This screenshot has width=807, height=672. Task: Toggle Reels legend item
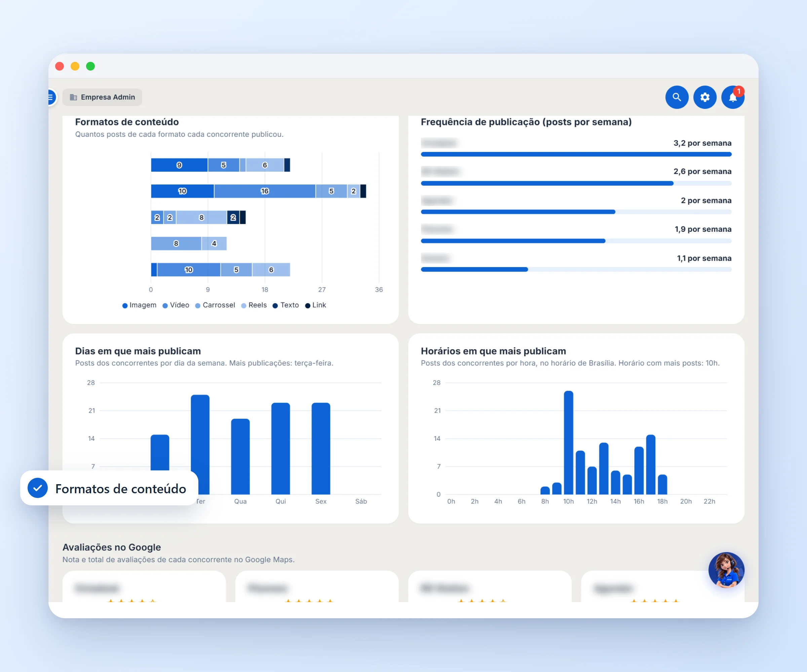[x=254, y=305]
